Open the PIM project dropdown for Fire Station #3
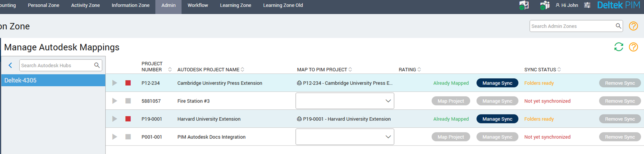 coord(345,101)
